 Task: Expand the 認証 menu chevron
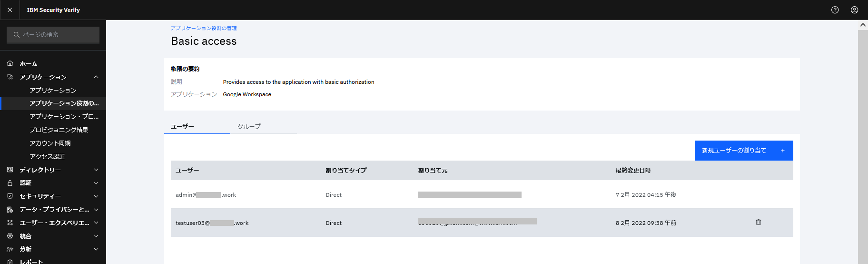(x=96, y=183)
